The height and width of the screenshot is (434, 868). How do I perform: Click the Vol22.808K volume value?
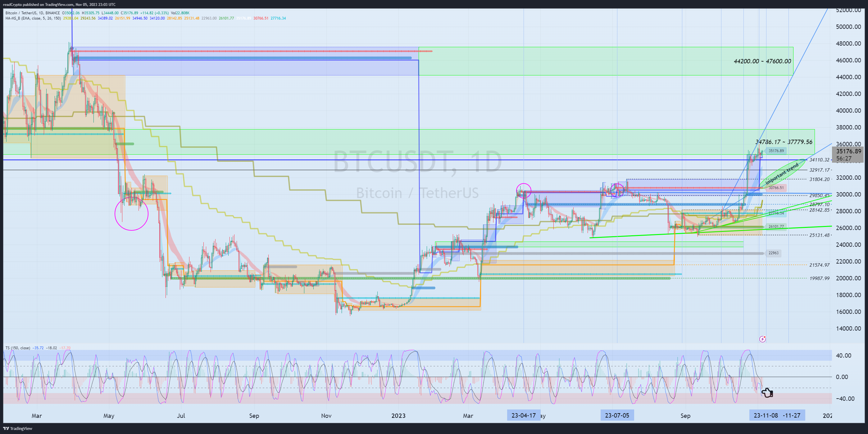180,13
